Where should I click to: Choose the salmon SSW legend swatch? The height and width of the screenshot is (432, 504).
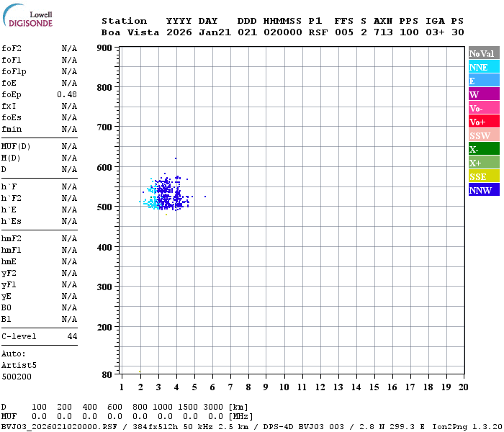[x=484, y=135]
